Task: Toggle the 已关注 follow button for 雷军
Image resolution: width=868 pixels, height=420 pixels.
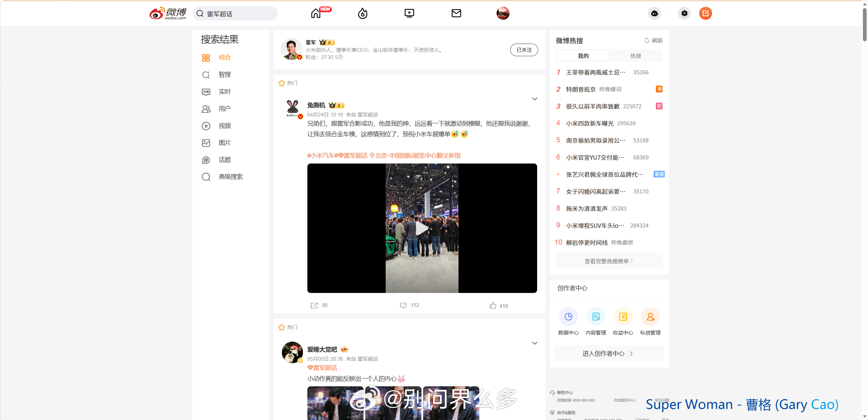Action: (524, 50)
